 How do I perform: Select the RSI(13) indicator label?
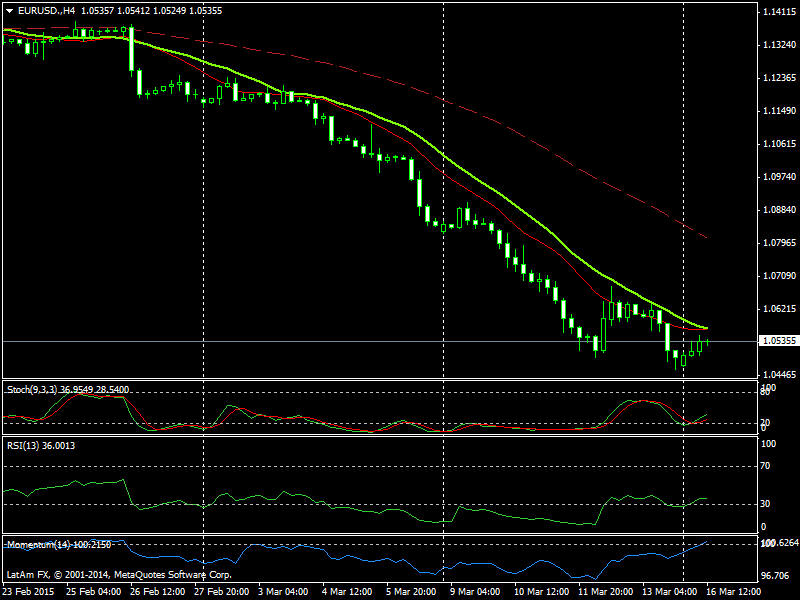coord(23,446)
